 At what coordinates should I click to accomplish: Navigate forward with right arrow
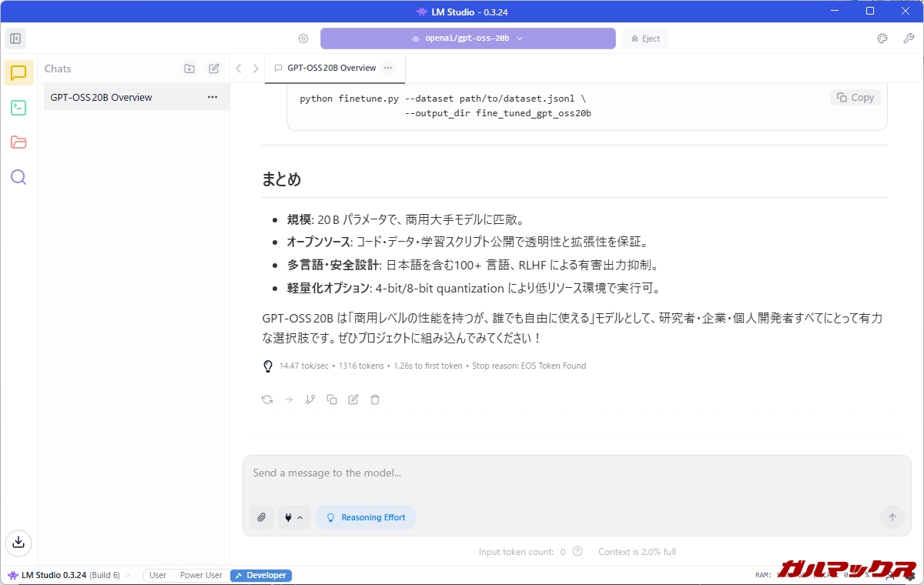pyautogui.click(x=256, y=69)
